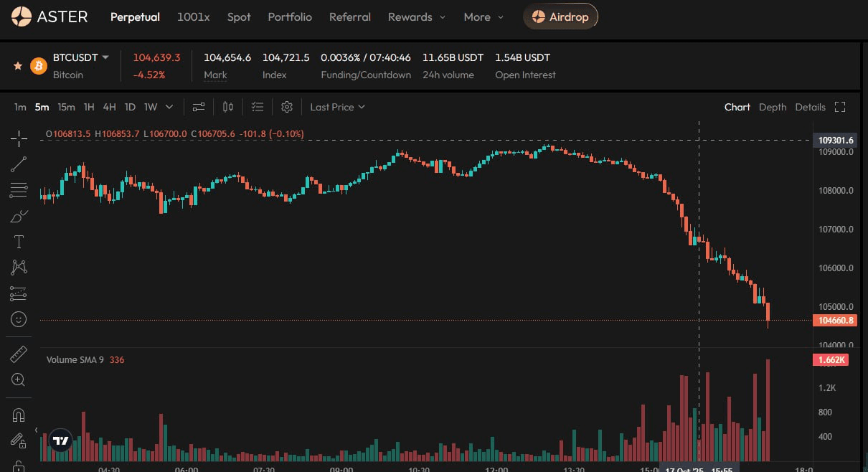Switch to the Depth tab
868x472 pixels.
773,107
